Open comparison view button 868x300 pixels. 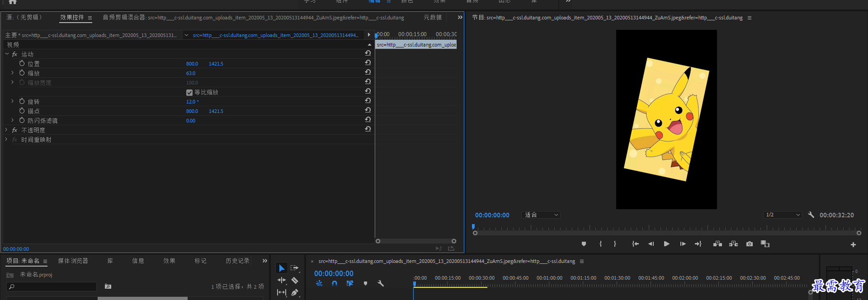tap(765, 244)
